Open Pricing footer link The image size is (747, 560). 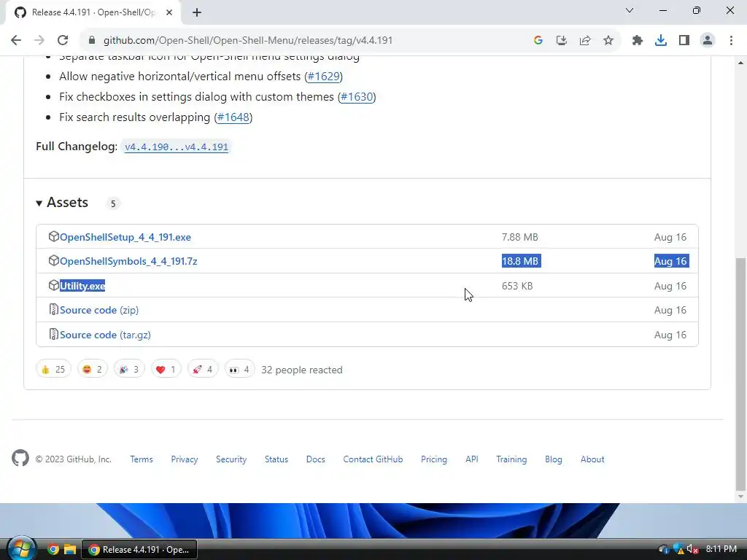click(x=434, y=459)
